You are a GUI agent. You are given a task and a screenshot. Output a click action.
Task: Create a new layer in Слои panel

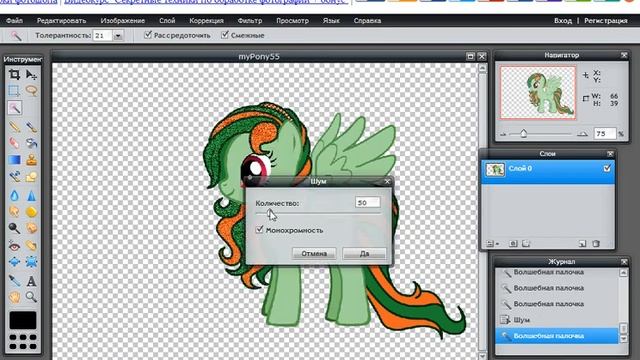(582, 244)
